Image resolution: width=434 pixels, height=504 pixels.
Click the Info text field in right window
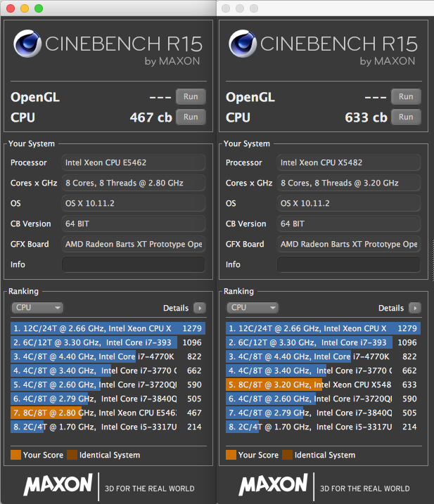[349, 264]
